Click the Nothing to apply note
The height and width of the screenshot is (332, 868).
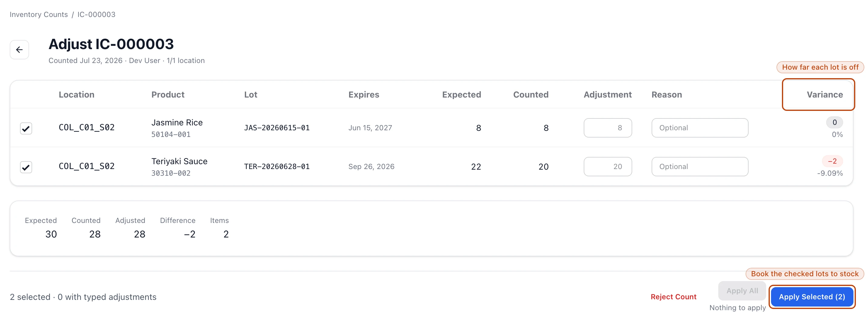[x=737, y=308]
